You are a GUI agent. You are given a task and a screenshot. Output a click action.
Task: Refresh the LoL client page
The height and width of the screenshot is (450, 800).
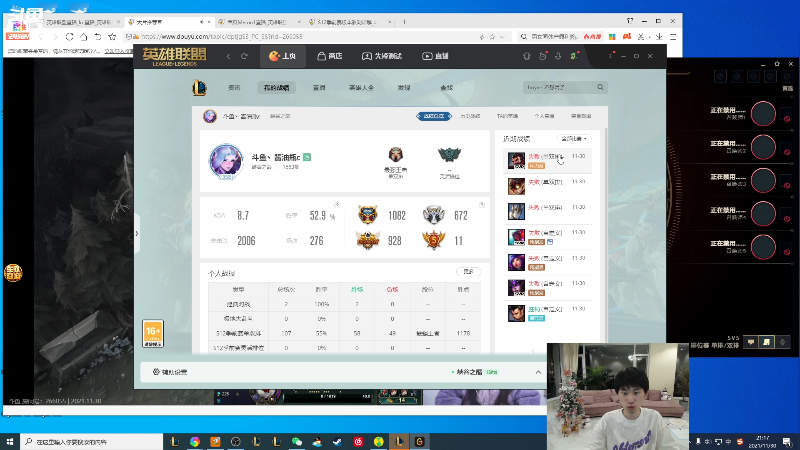(244, 56)
